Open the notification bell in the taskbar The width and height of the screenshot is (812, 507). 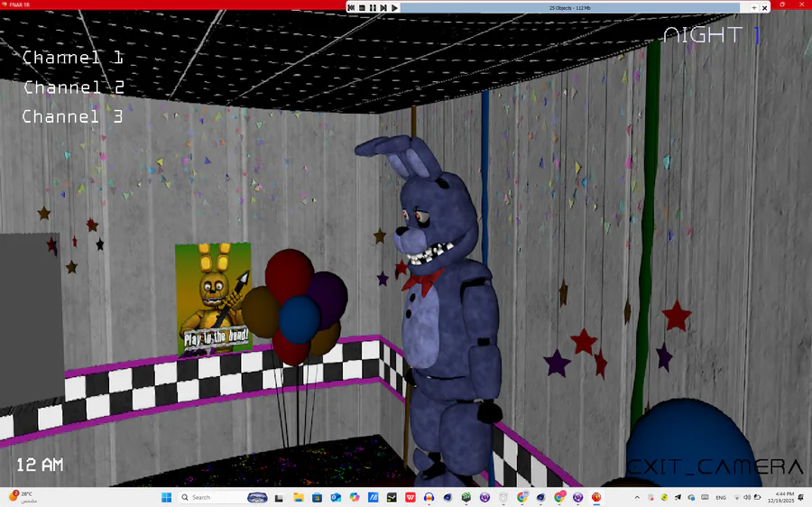[802, 498]
